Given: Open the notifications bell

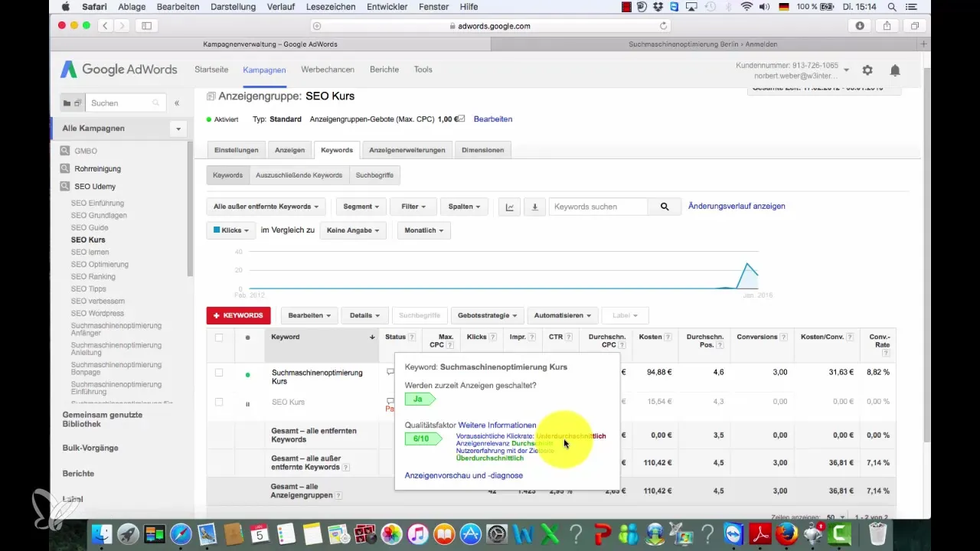Looking at the screenshot, I should (x=894, y=70).
